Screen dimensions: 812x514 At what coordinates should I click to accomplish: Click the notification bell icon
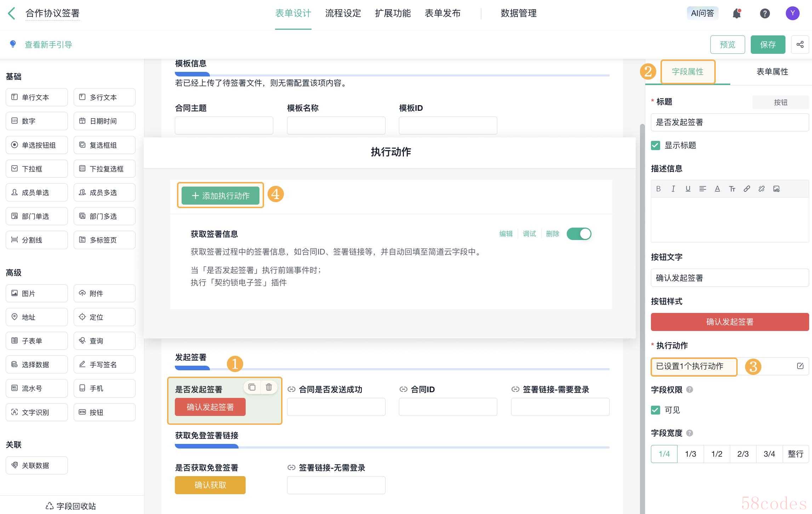pos(737,13)
